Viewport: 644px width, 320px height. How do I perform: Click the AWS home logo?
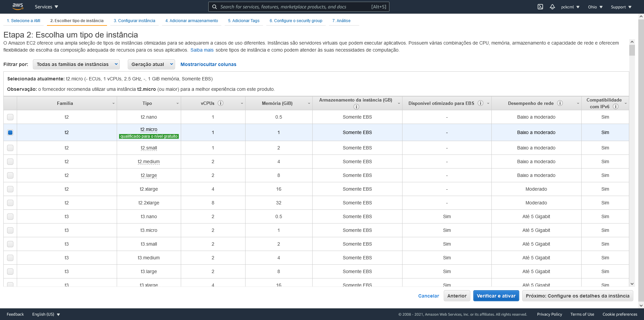click(18, 6)
